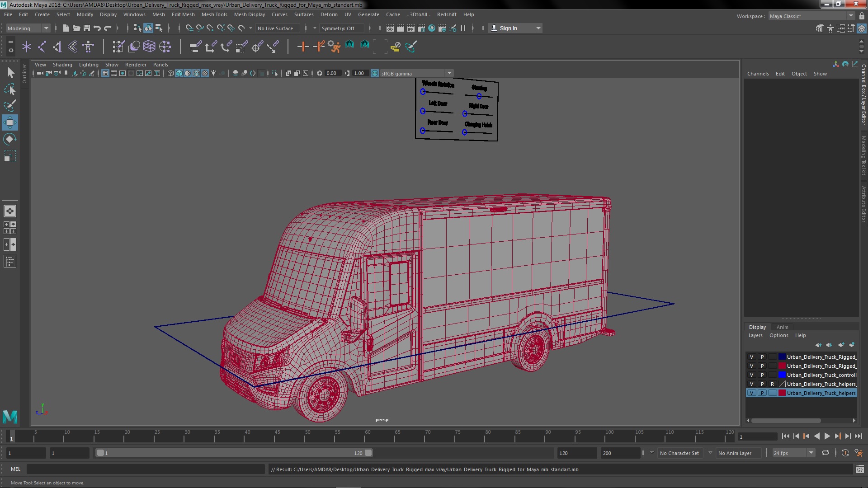Play animation backwards

point(816,436)
